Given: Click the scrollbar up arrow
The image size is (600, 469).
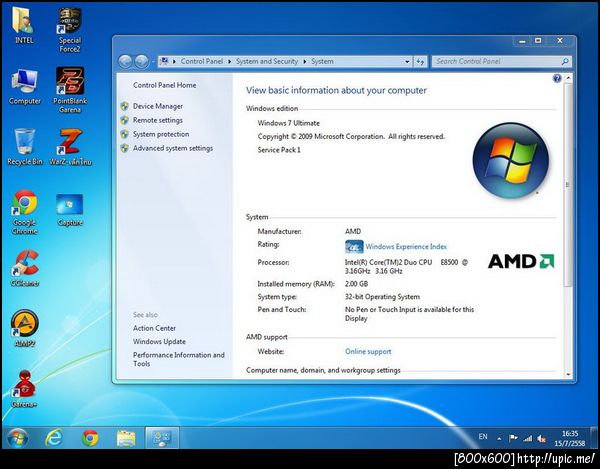Looking at the screenshot, I should click(x=568, y=78).
